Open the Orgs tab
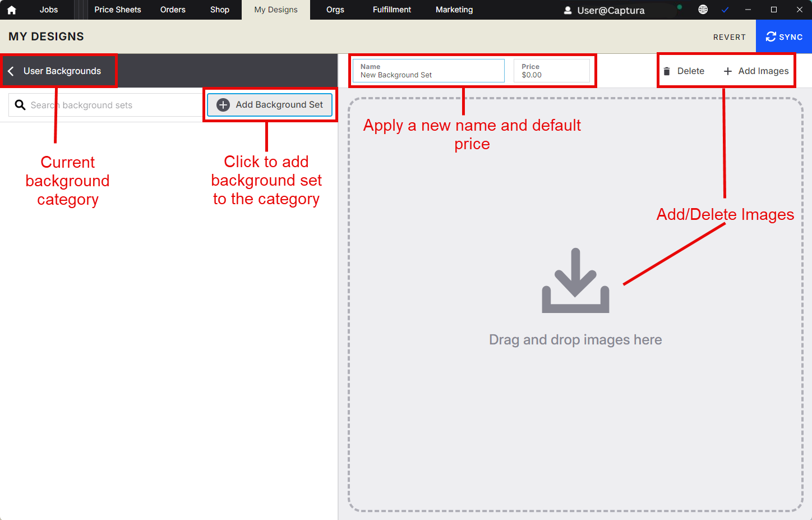The width and height of the screenshot is (812, 520). (335, 10)
